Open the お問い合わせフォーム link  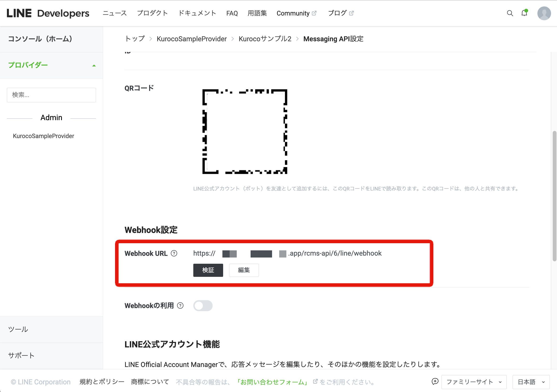click(272, 382)
